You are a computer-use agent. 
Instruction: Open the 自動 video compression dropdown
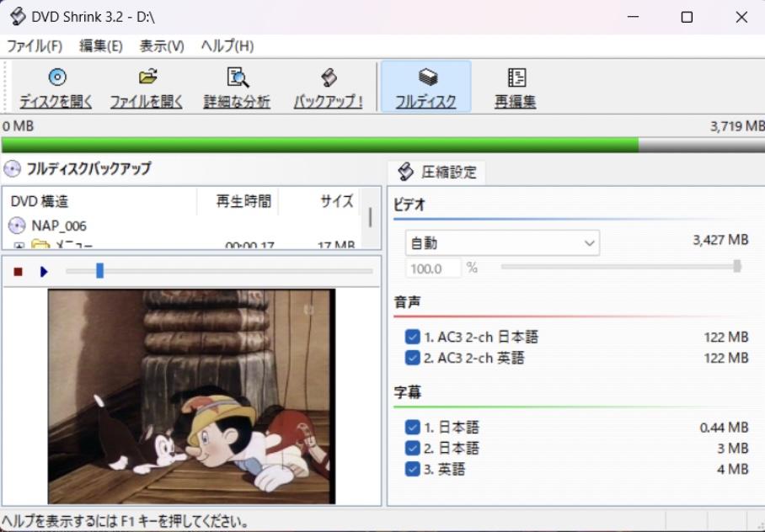pos(502,243)
